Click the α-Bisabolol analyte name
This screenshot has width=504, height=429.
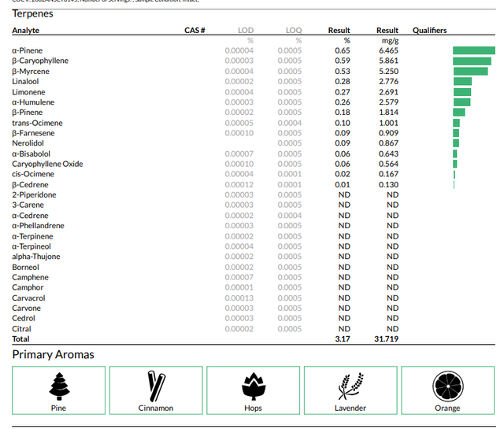point(31,154)
